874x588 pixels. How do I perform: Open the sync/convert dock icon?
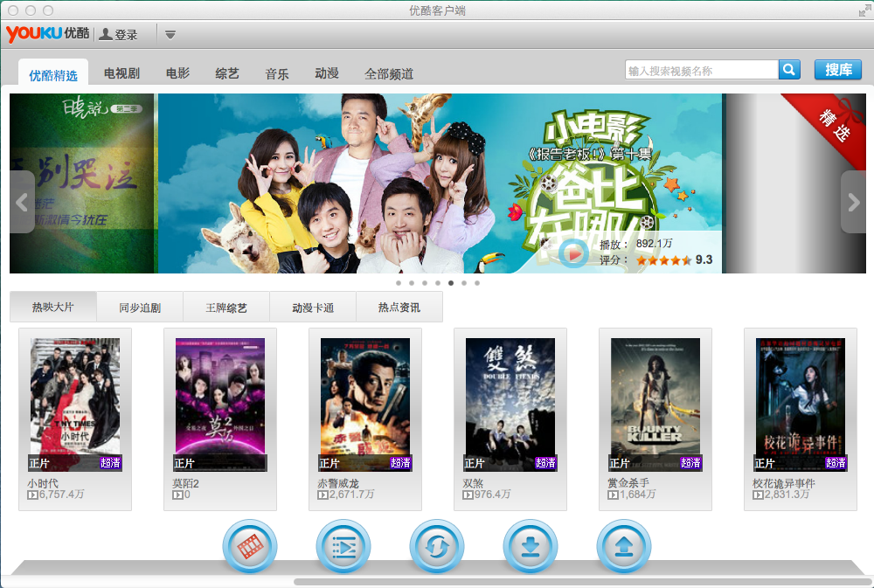point(437,547)
